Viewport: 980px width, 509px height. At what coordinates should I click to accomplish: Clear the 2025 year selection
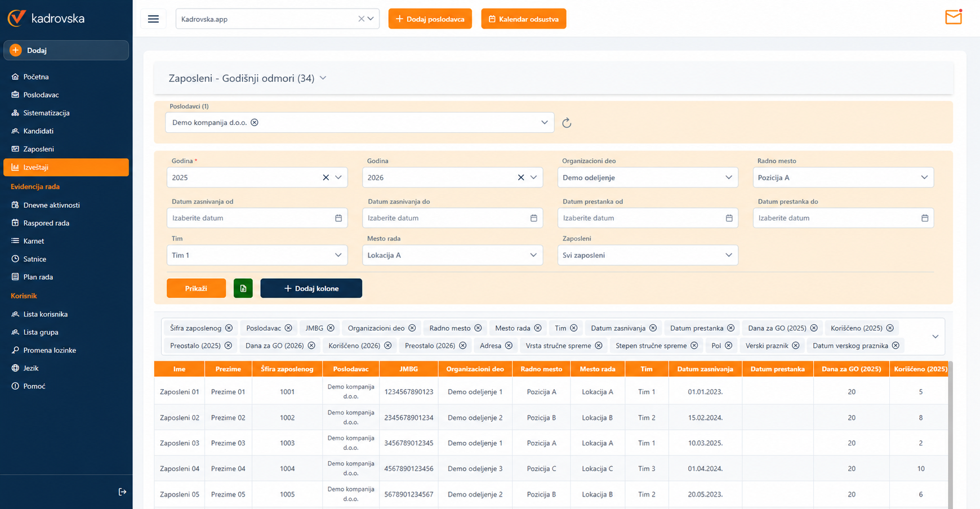[326, 177]
